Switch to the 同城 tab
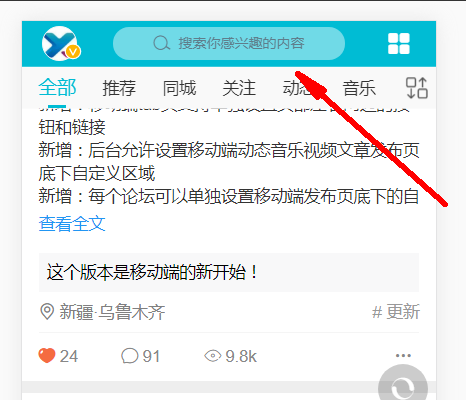Viewport: 466px width, 400px height. click(179, 88)
